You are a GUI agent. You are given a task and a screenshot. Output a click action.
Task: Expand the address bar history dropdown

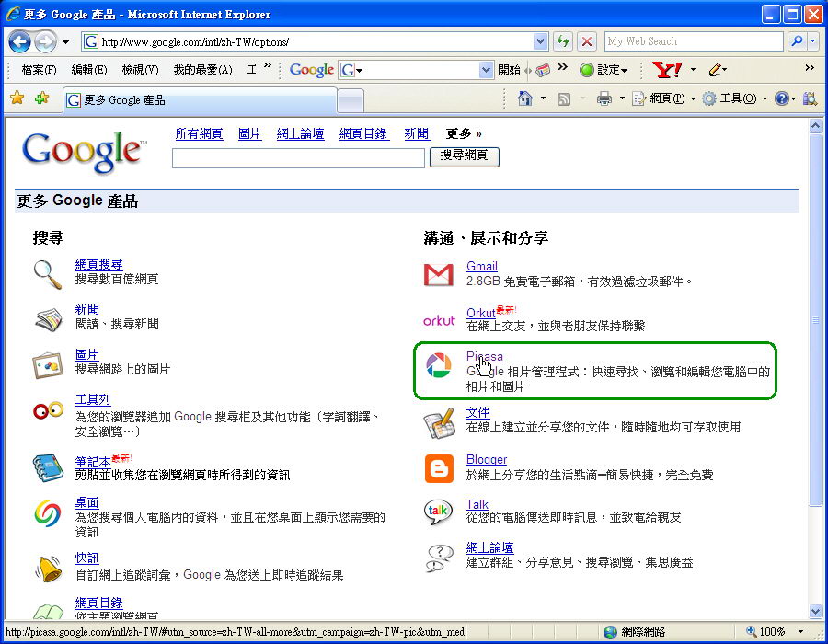point(540,41)
